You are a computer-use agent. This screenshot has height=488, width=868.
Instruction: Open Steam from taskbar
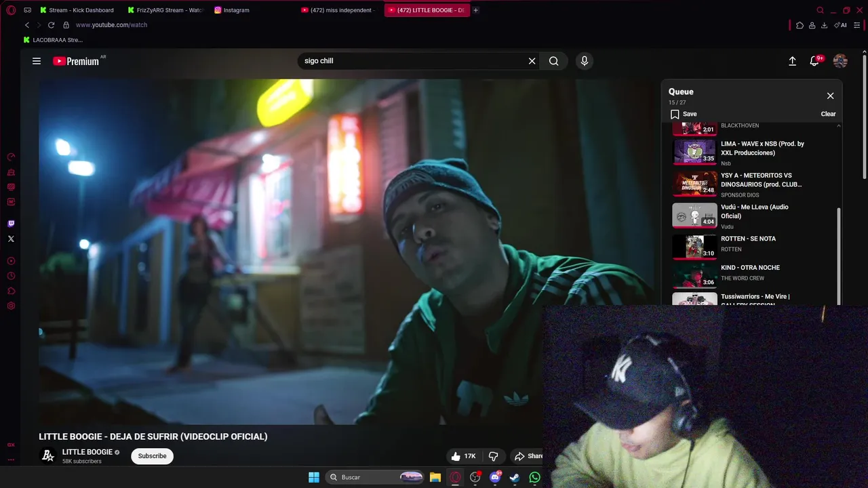(515, 477)
